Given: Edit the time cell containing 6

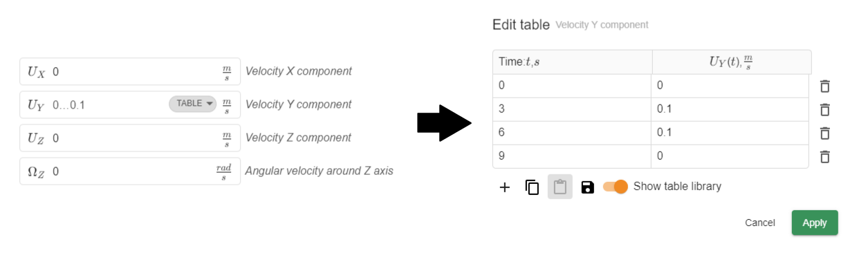Looking at the screenshot, I should tap(572, 133).
